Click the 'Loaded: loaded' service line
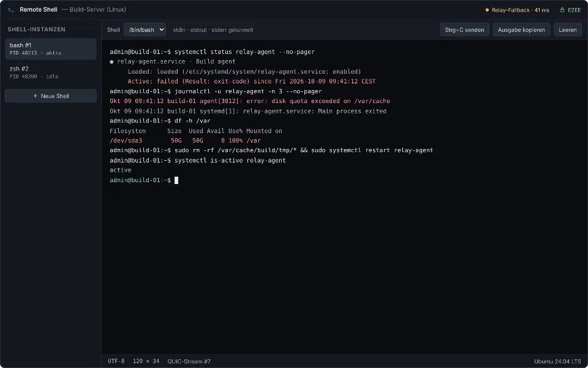 pyautogui.click(x=244, y=71)
